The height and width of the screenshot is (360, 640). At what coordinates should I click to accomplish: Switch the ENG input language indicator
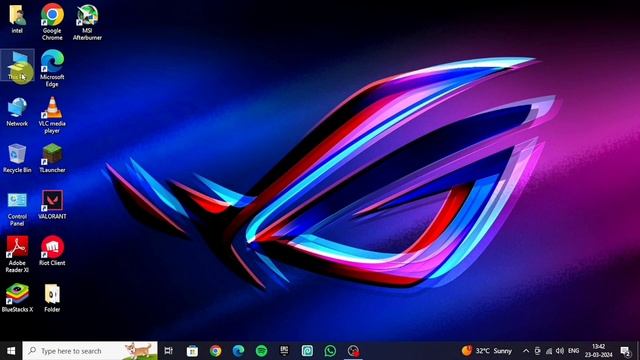pos(573,351)
